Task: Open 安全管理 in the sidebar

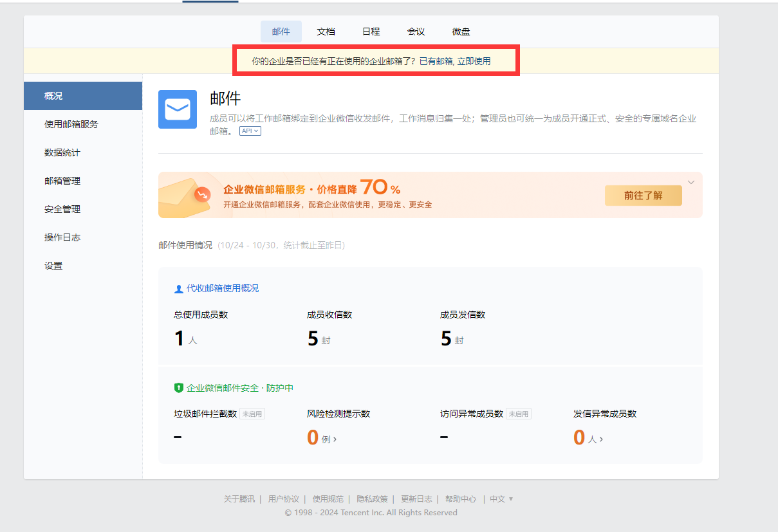Action: click(x=62, y=209)
